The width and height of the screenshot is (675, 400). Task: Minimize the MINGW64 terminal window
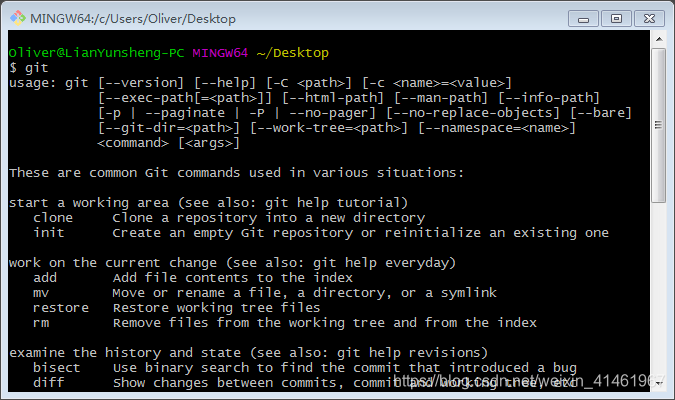tap(583, 19)
